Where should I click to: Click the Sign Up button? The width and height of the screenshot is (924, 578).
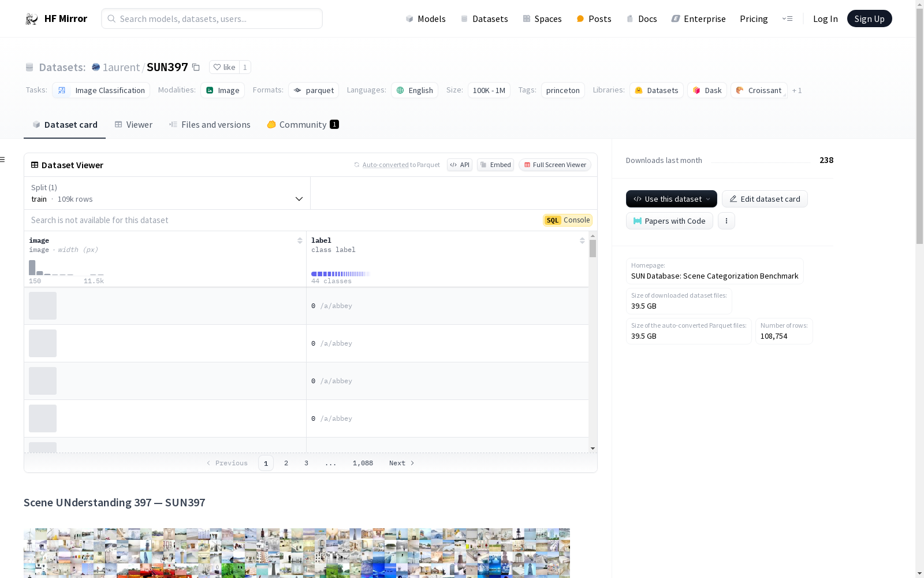pos(869,18)
